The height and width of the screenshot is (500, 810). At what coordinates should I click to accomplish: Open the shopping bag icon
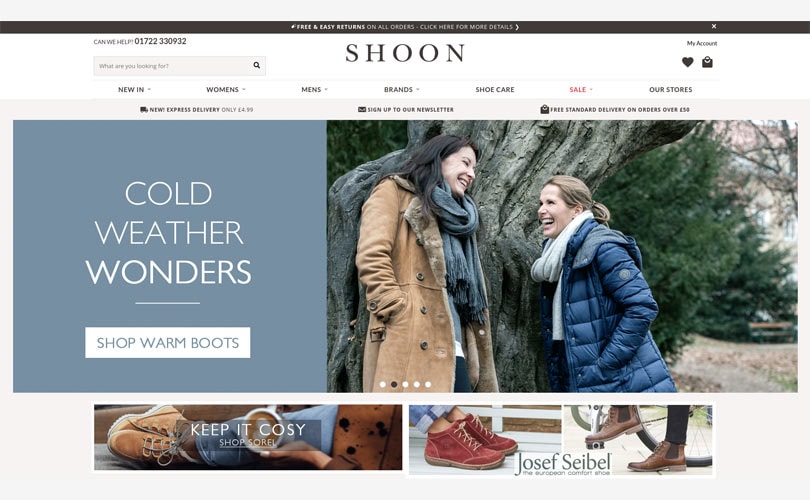pyautogui.click(x=707, y=62)
